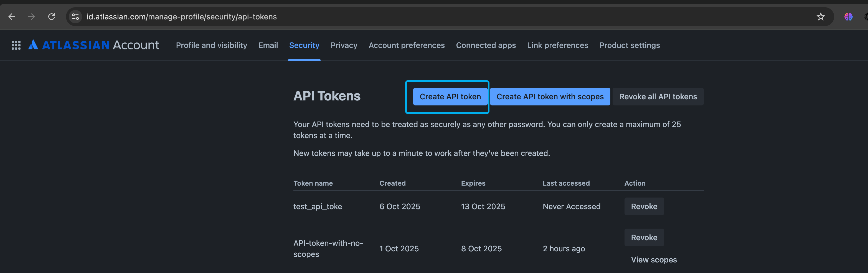Click the Atlassian Account logo
The height and width of the screenshot is (273, 868).
[x=94, y=45]
